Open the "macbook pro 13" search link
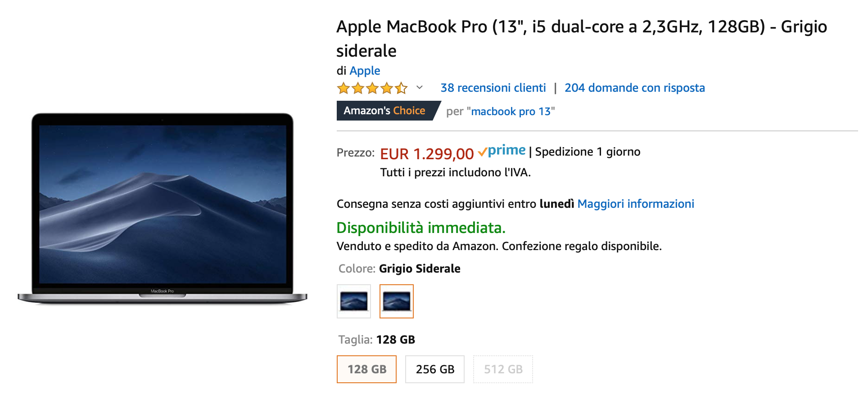 tap(511, 112)
